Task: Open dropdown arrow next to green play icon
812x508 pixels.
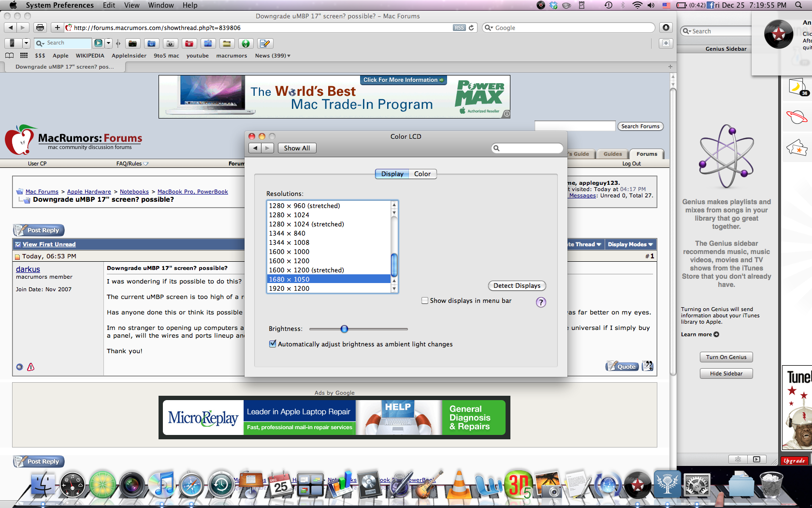Action: [108, 43]
